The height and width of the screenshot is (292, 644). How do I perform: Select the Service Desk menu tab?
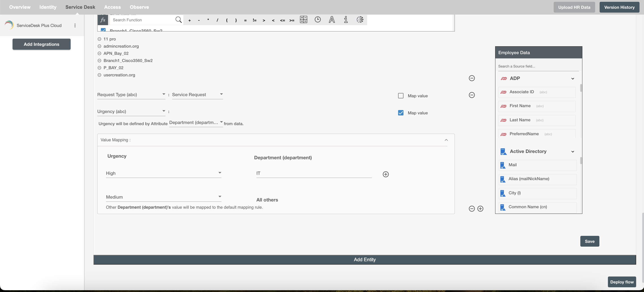(80, 7)
